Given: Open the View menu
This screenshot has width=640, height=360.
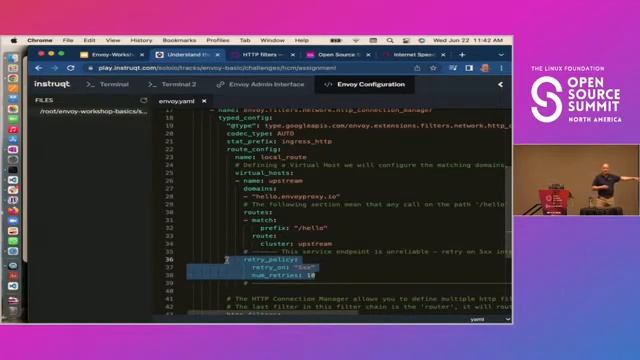Looking at the screenshot, I should pos(113,40).
